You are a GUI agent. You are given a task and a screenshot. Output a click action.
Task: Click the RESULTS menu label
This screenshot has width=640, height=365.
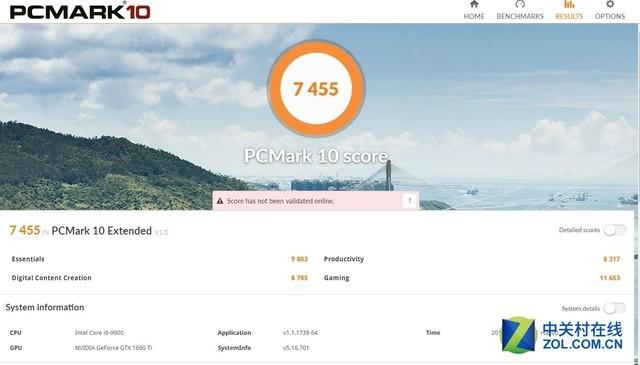[x=569, y=16]
